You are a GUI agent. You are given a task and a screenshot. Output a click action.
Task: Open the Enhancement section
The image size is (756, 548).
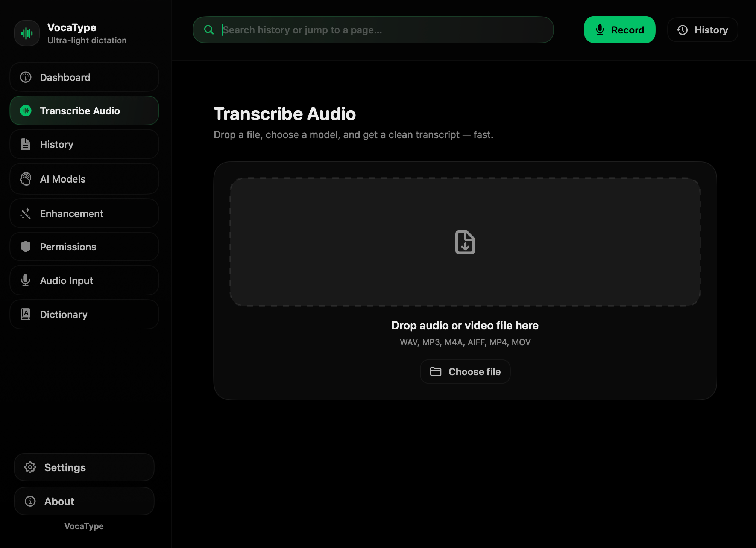click(x=84, y=213)
